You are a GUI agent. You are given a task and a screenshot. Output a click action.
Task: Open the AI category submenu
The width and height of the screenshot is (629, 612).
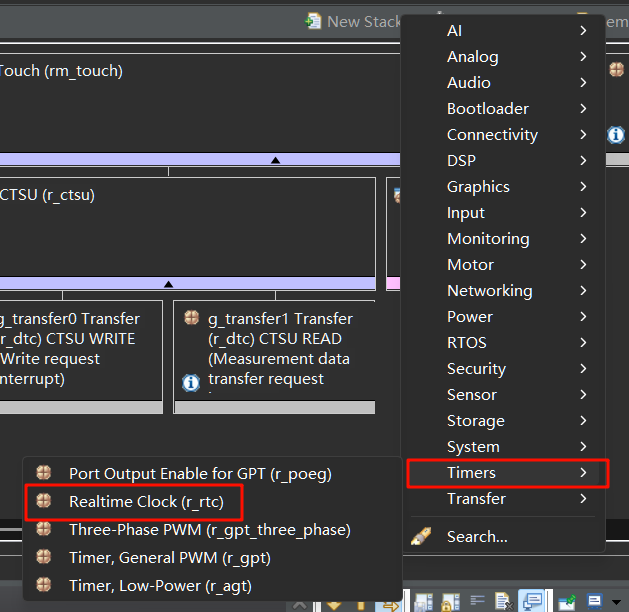tap(503, 30)
